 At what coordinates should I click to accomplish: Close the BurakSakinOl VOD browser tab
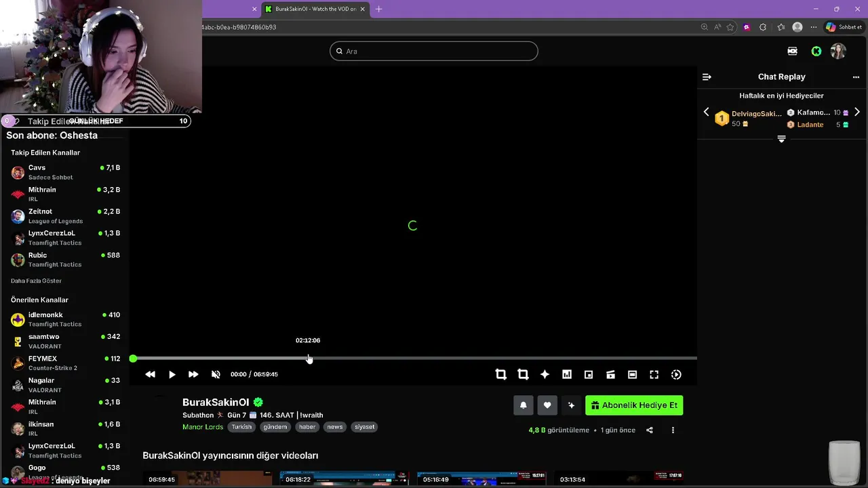pyautogui.click(x=362, y=9)
